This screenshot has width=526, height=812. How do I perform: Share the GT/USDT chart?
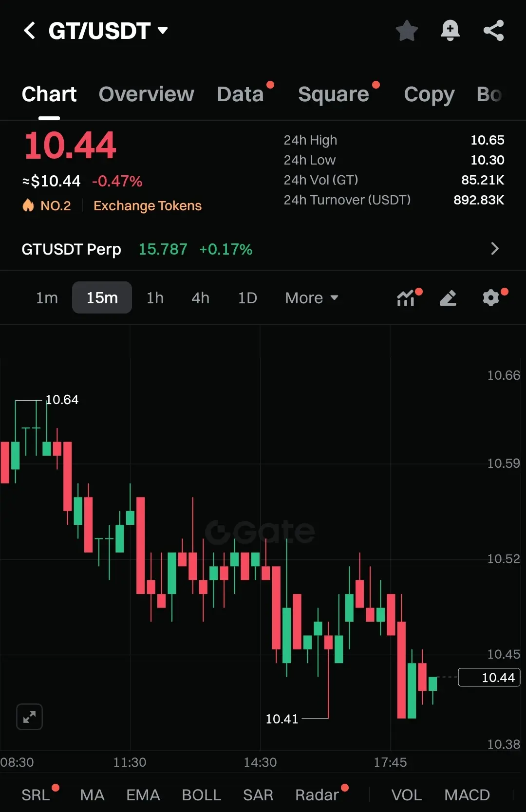point(493,31)
